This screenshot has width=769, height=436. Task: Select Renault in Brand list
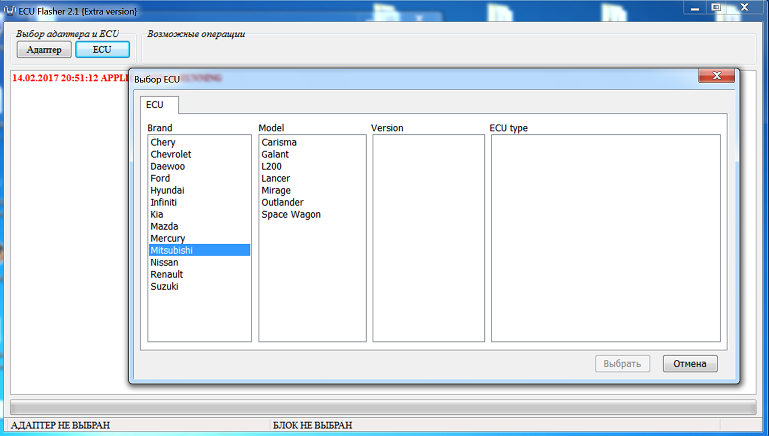[199, 275]
